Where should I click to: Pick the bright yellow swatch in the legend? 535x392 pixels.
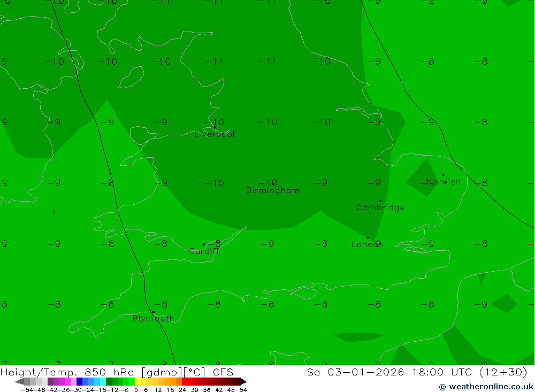(x=138, y=381)
